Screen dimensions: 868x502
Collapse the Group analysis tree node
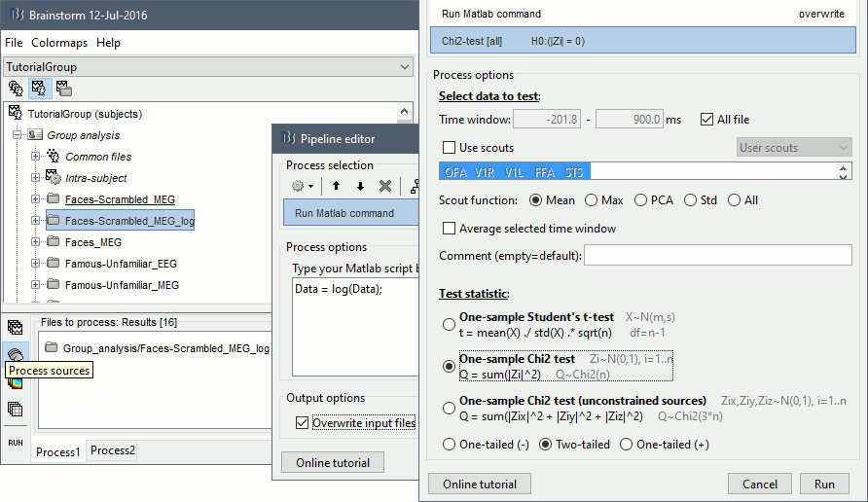[18, 135]
